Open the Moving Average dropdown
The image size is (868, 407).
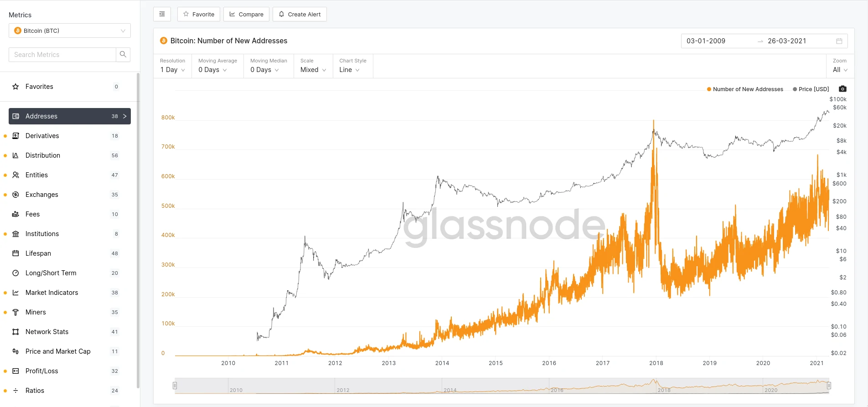[212, 70]
